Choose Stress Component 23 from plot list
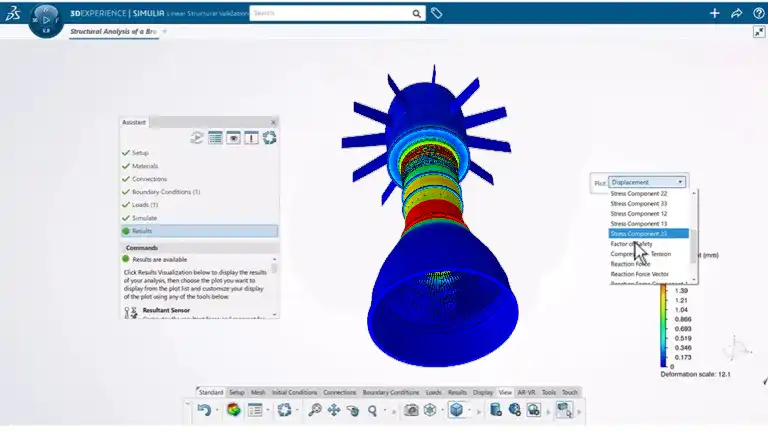Viewport: 768px width, 432px height. [x=646, y=233]
